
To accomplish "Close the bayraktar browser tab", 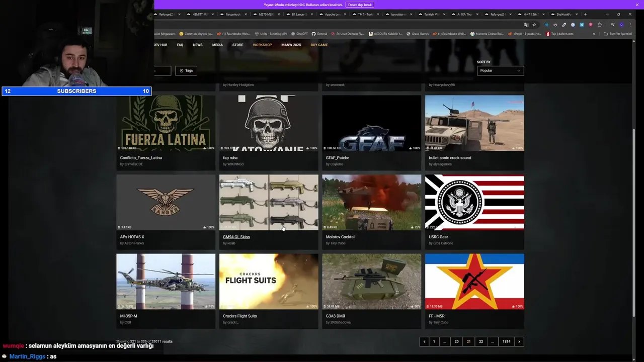I will pos(412,14).
